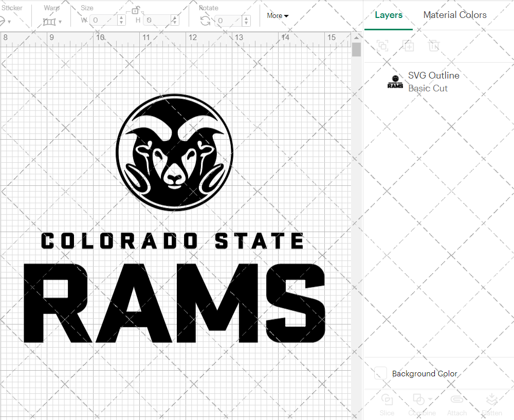
Task: Switch to the Material Colors tab
Action: (x=455, y=15)
